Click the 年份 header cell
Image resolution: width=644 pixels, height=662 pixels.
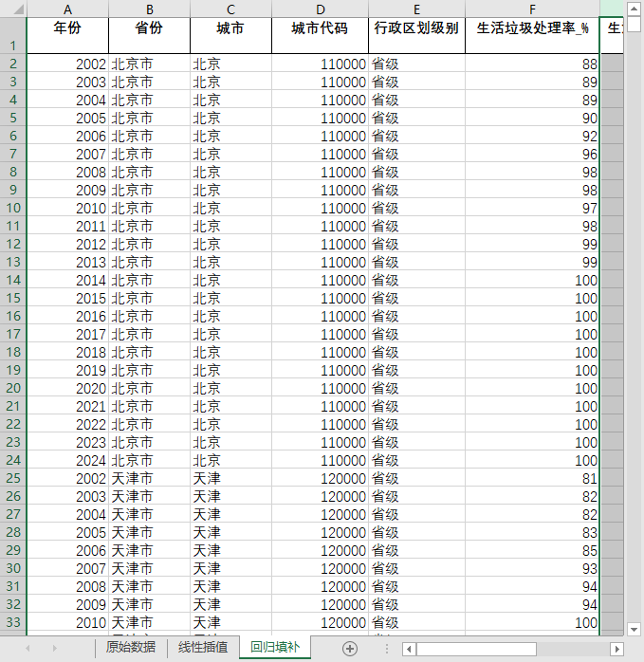[x=67, y=35]
